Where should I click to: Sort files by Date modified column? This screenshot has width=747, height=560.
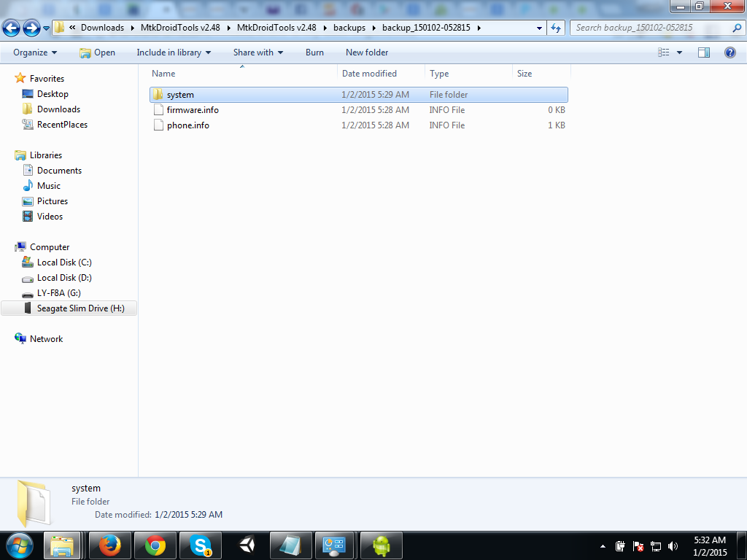370,74
